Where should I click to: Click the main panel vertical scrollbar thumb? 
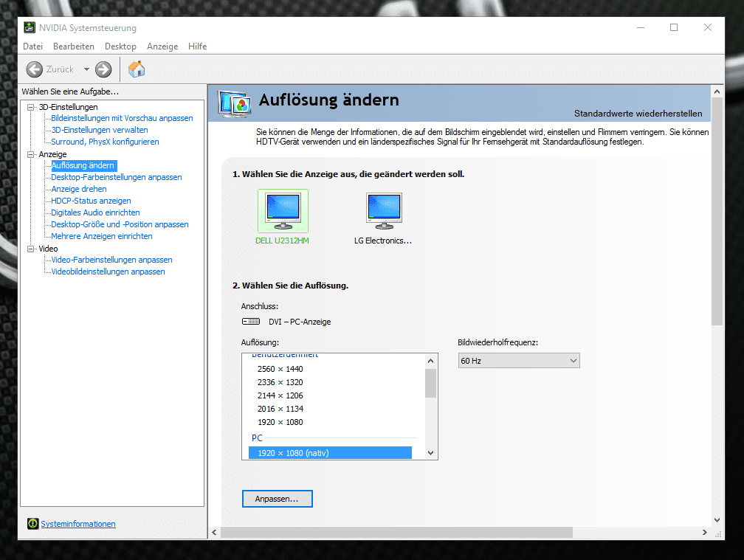tap(717, 212)
